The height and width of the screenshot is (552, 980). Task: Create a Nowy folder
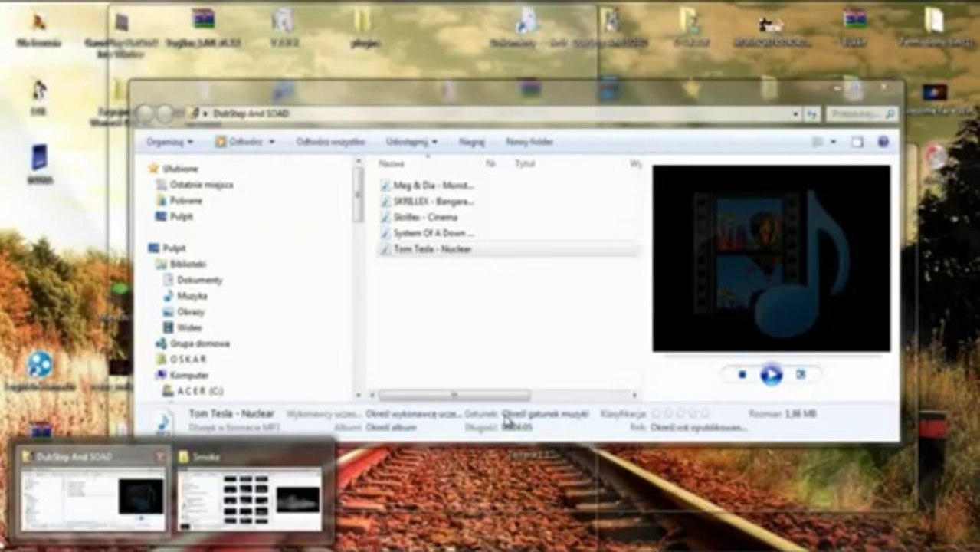click(529, 142)
